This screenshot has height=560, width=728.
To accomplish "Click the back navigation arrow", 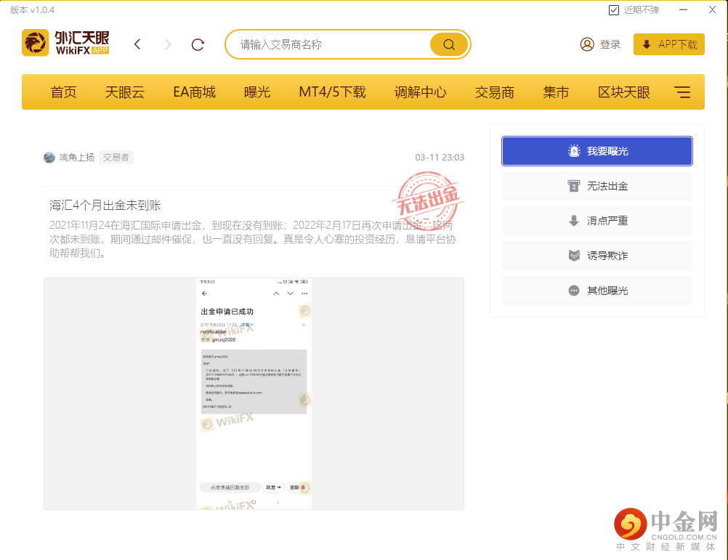I will coord(137,44).
